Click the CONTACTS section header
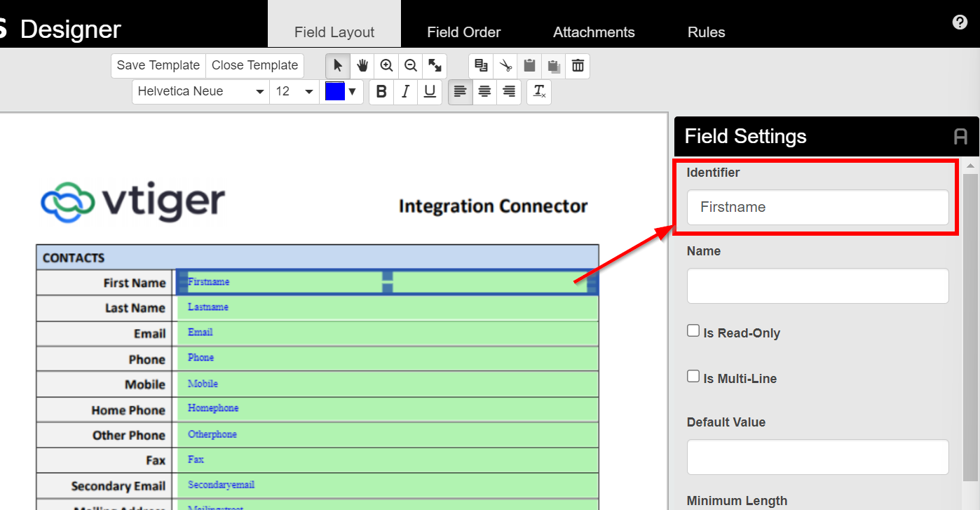This screenshot has height=510, width=980. pyautogui.click(x=318, y=257)
